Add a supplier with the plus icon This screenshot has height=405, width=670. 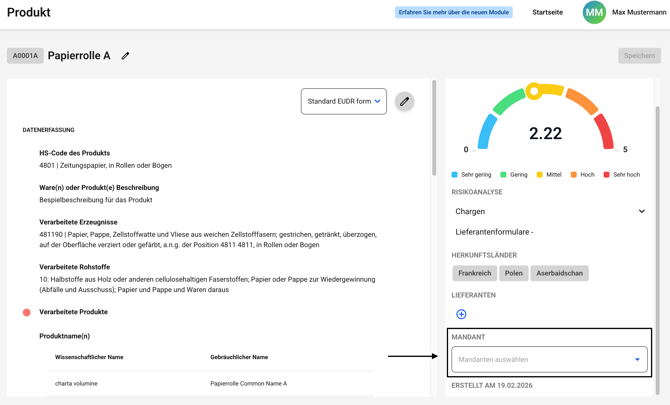tap(461, 314)
